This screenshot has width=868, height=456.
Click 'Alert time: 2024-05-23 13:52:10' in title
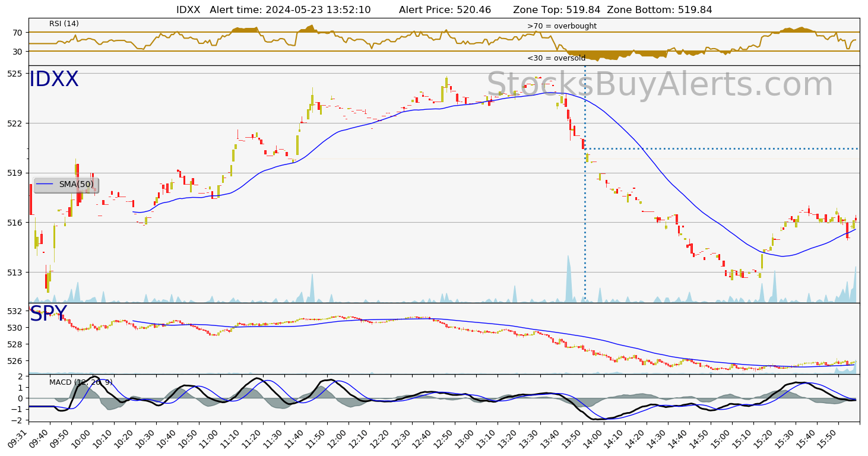coord(290,9)
